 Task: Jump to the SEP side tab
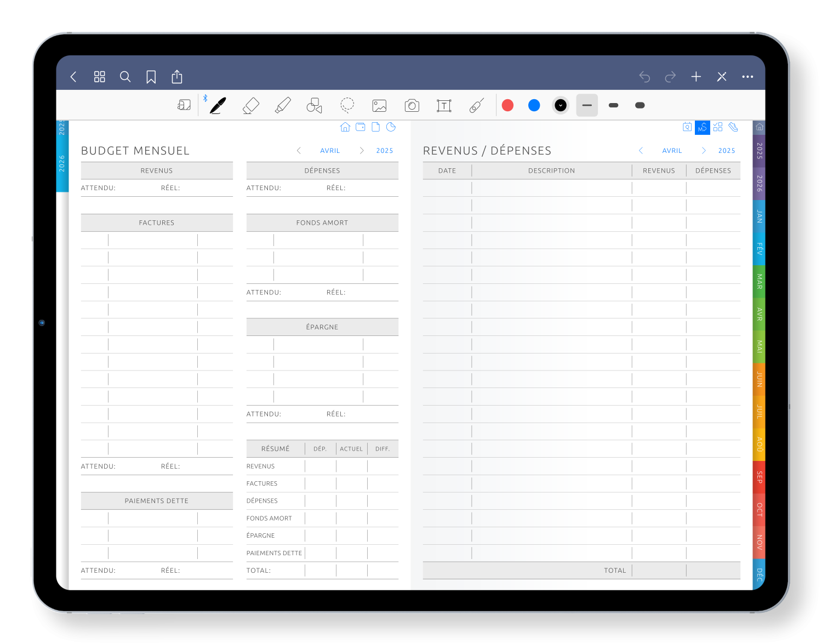pos(759,477)
